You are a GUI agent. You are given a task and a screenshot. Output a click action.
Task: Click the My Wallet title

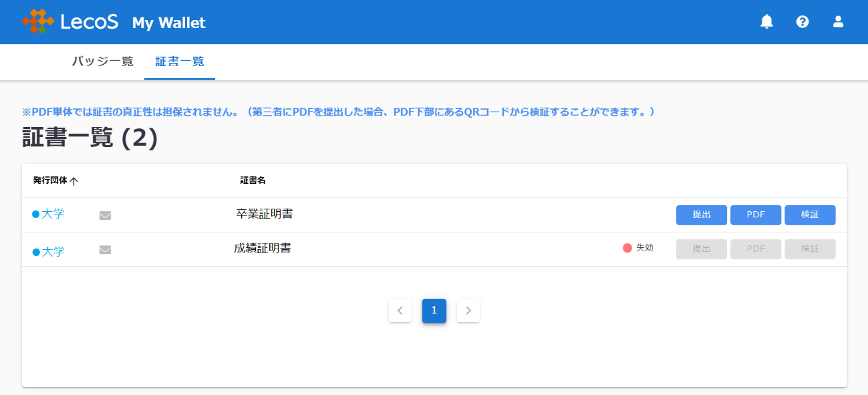[x=169, y=23]
